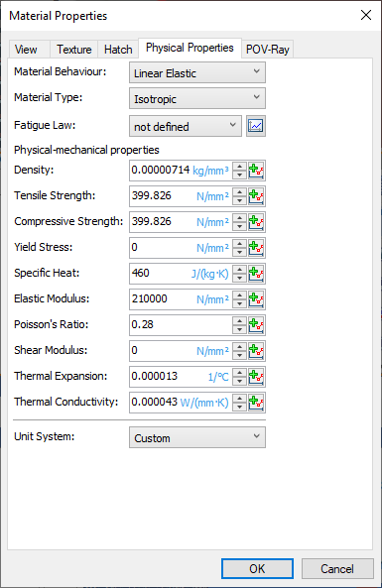
Task: Decrease Specific Heat with down spinner arrow
Action: [239, 279]
